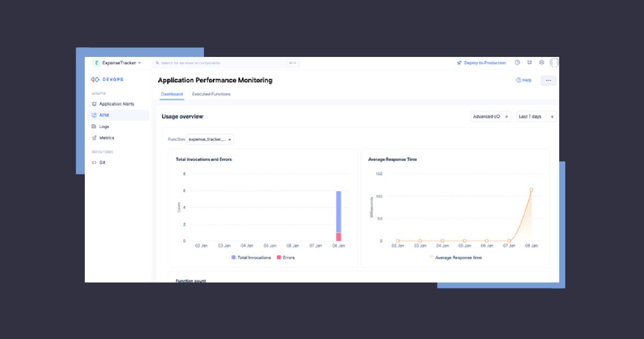Viewport: 644px width, 339px height.
Task: Open Git under Repositories
Action: coord(102,162)
